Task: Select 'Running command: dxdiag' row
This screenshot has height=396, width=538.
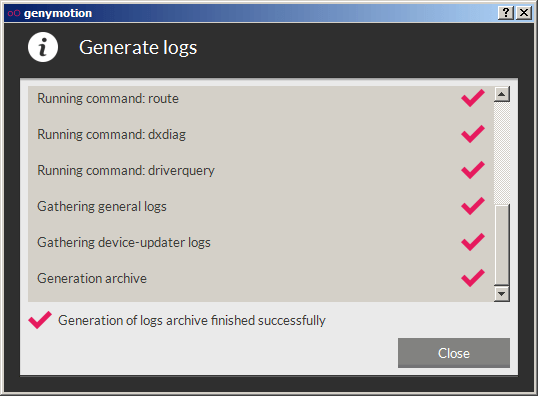Action: click(260, 135)
